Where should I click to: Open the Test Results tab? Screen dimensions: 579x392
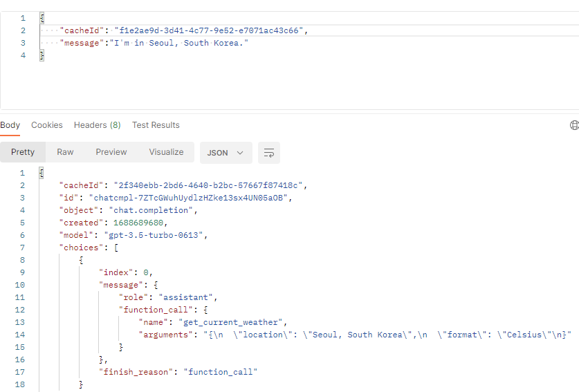coord(156,125)
